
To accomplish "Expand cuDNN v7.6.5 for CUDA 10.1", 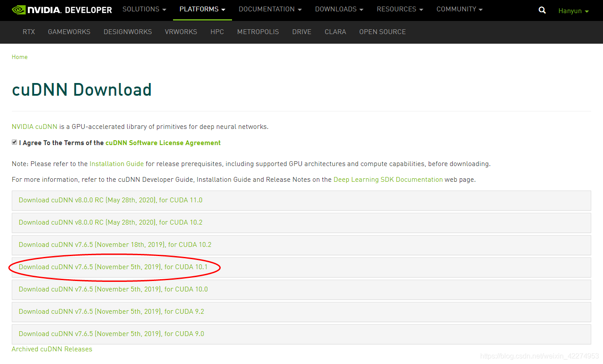I will [x=301, y=267].
